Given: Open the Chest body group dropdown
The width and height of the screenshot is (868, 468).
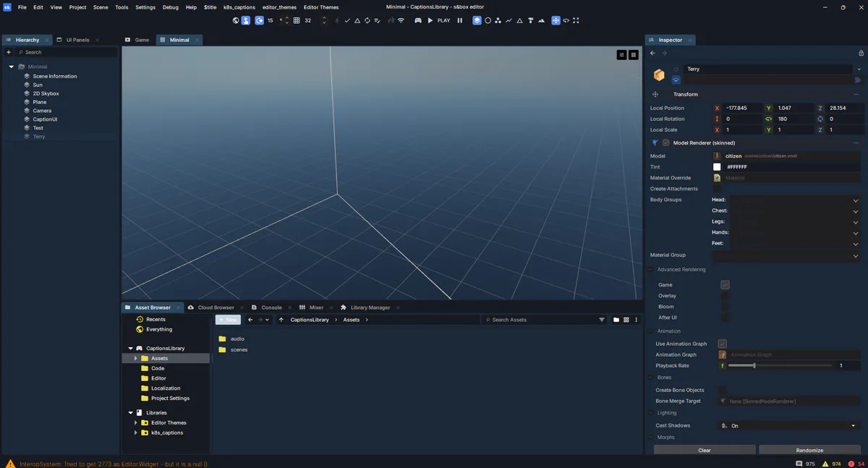Looking at the screenshot, I should [x=794, y=210].
